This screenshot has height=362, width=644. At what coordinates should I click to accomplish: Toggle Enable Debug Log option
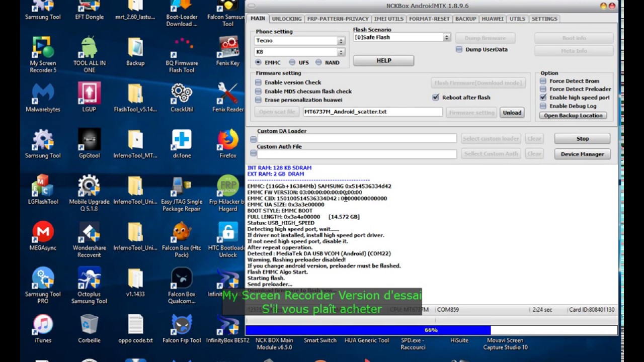543,106
